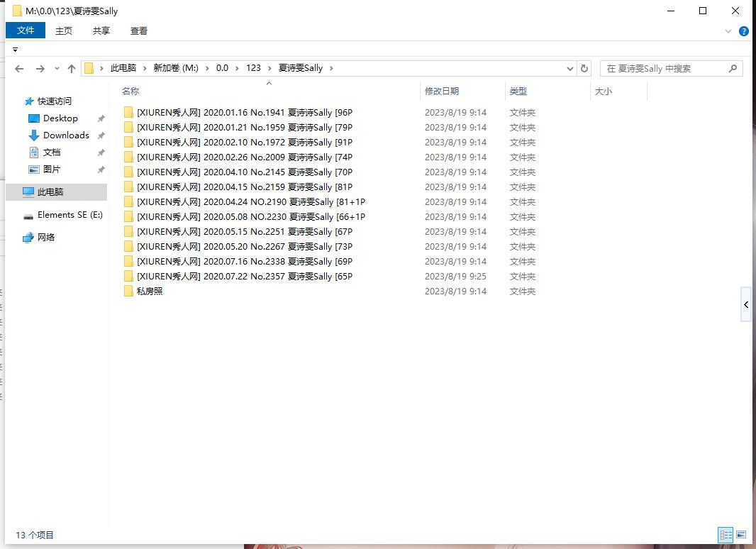This screenshot has height=549, width=756.
Task: Refresh the current folder view
Action: coord(584,69)
